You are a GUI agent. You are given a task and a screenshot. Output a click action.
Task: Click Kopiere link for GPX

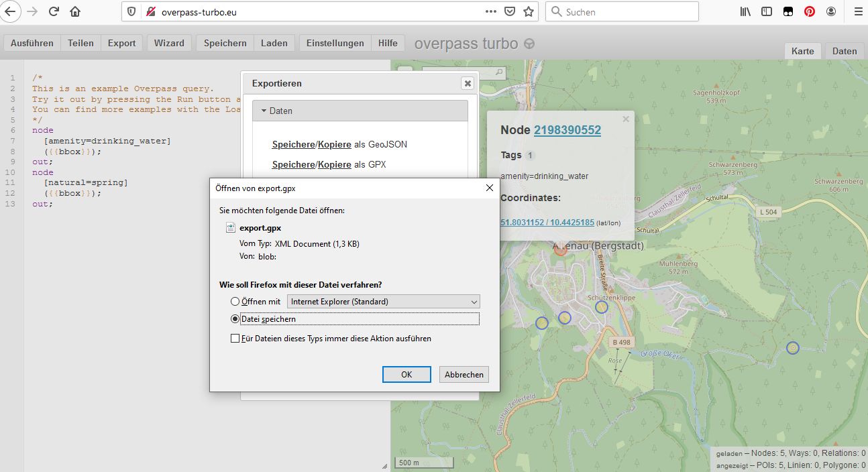pyautogui.click(x=335, y=164)
